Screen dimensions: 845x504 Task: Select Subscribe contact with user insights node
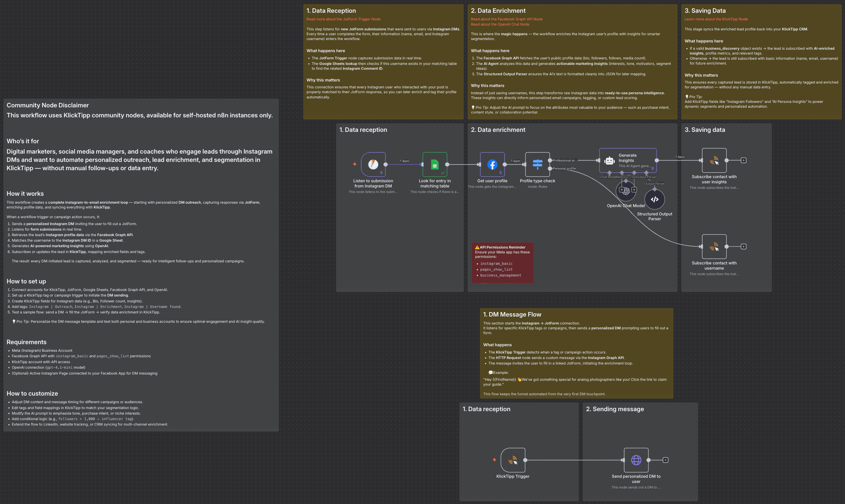point(714,160)
